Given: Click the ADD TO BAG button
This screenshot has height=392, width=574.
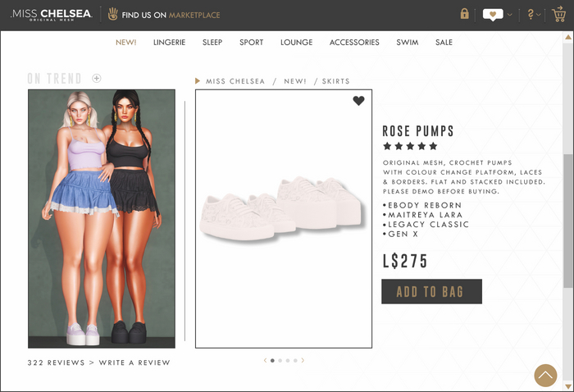Looking at the screenshot, I should pos(431,291).
